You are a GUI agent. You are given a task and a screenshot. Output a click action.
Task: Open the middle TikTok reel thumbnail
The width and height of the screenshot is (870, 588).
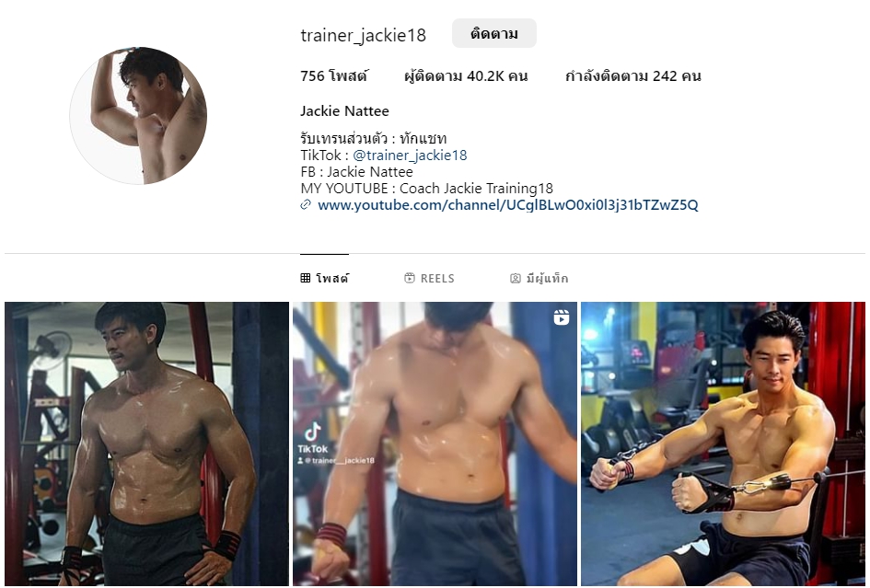pos(435,444)
